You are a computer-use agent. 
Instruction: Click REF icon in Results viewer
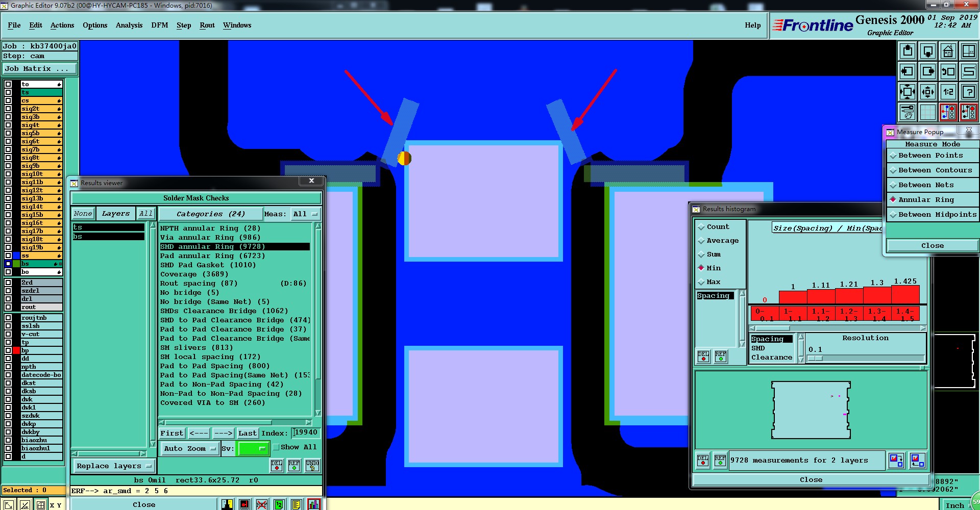coord(294,465)
